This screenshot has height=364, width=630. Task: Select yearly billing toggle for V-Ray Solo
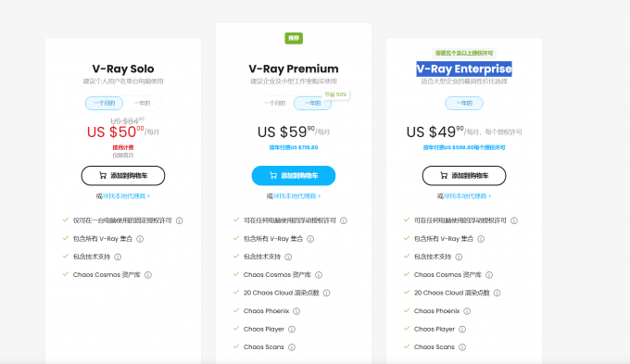tap(143, 103)
